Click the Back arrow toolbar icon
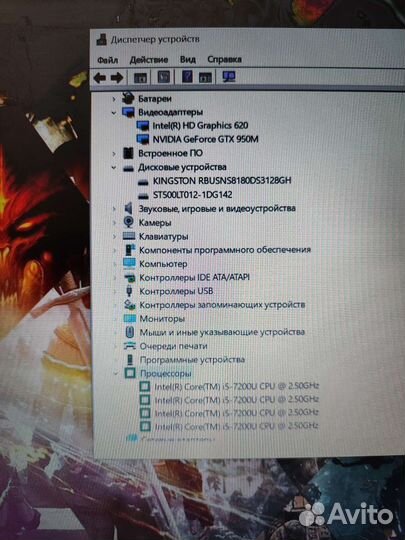The height and width of the screenshot is (540, 405). click(100, 77)
